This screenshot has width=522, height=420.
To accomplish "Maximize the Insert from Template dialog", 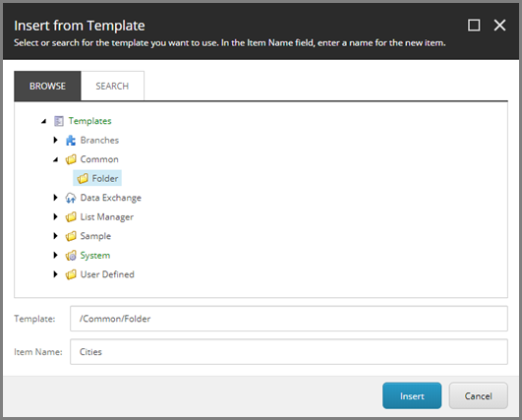I will point(474,26).
